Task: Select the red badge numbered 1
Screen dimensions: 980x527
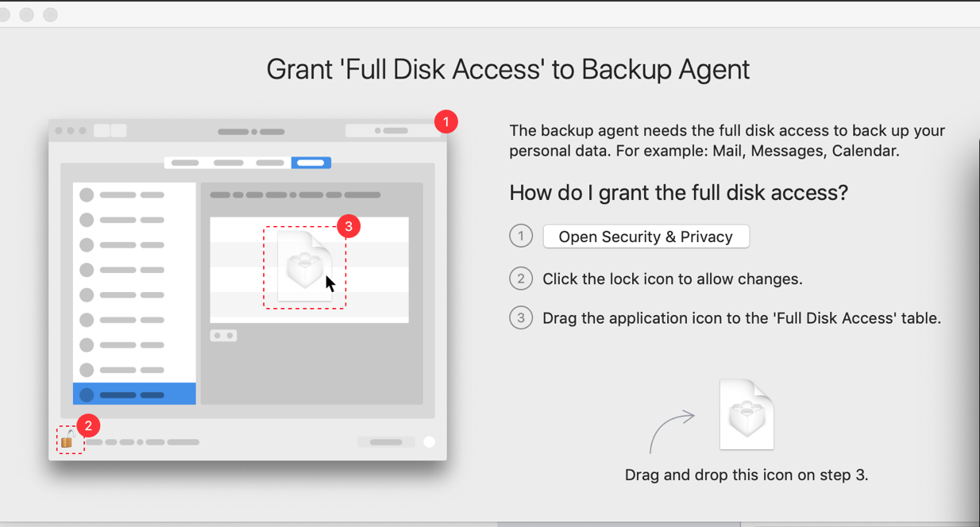Action: (x=446, y=122)
